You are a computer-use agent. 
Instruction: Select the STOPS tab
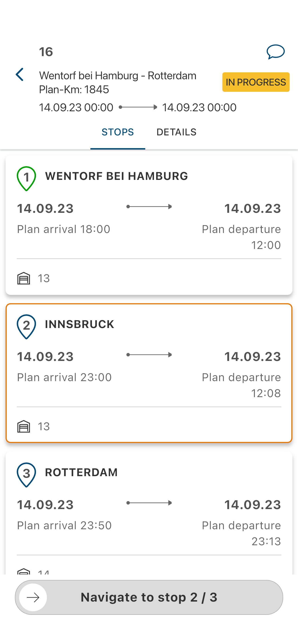[x=118, y=132]
